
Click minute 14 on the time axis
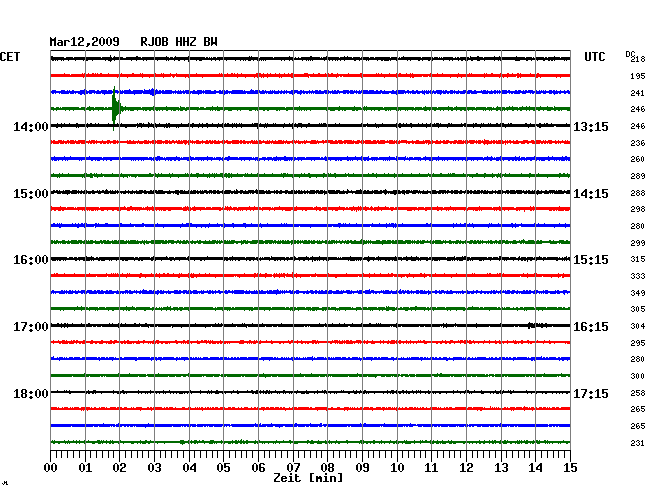click(x=535, y=467)
